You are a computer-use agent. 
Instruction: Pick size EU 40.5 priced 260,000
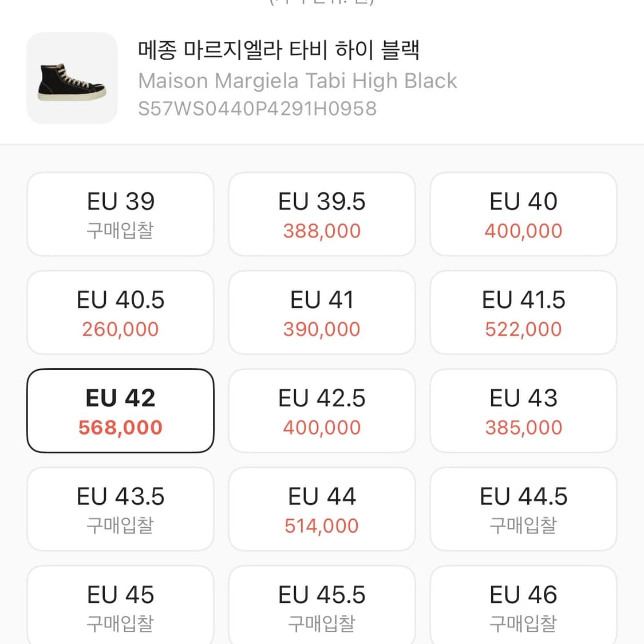tap(120, 313)
